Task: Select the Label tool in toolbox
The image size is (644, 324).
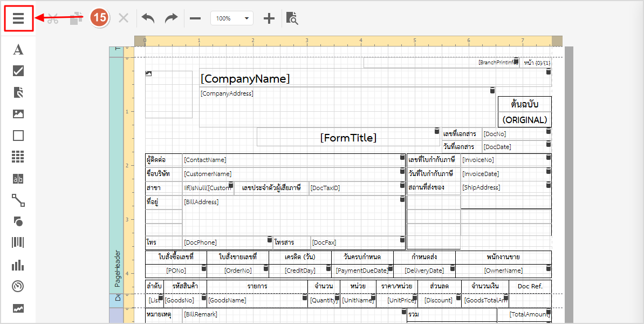Action: [18, 50]
